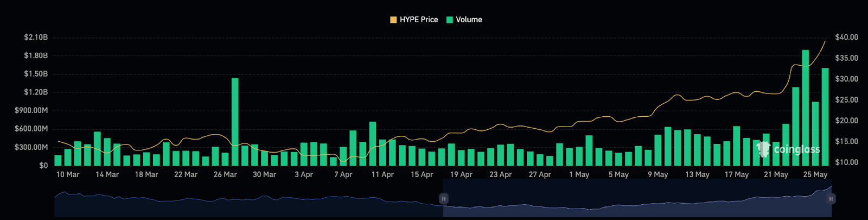
Task: Click the 14 Mar date label
Action: tap(107, 174)
